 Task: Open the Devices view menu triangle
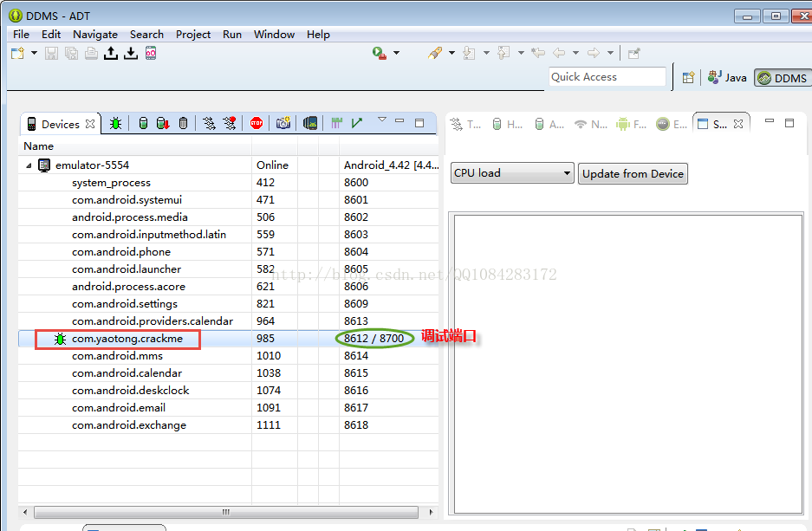[x=382, y=120]
